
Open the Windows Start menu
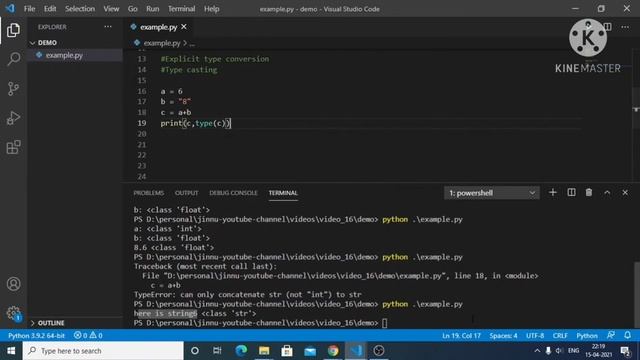[11, 351]
